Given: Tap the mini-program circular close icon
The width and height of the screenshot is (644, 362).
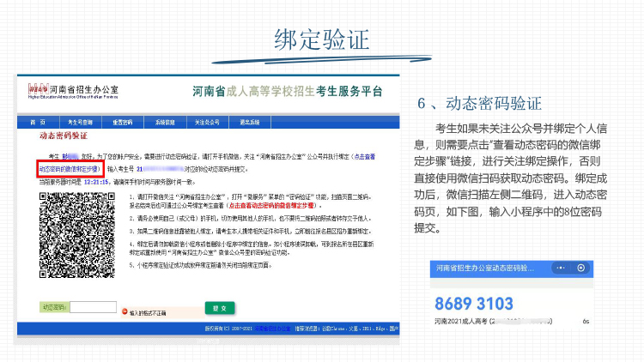Looking at the screenshot, I should [581, 268].
